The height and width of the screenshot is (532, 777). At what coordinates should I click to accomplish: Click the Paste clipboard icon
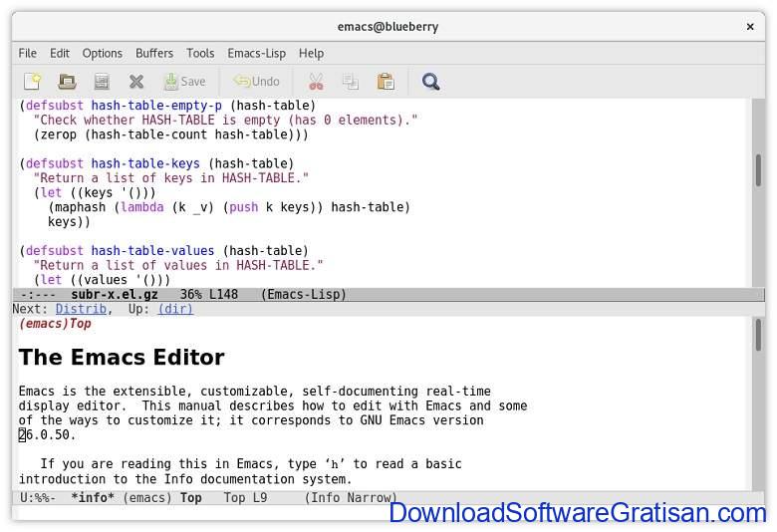pos(386,82)
